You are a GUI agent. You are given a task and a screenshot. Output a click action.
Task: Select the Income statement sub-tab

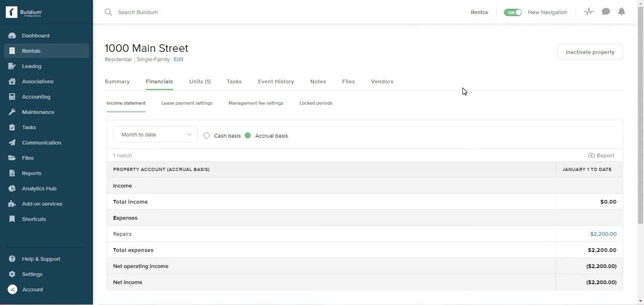126,103
